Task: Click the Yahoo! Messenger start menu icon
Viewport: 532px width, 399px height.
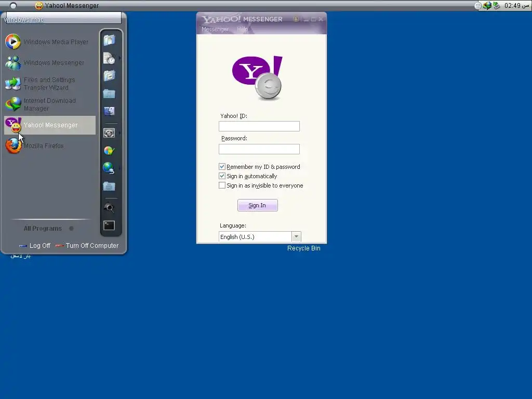Action: [x=13, y=125]
